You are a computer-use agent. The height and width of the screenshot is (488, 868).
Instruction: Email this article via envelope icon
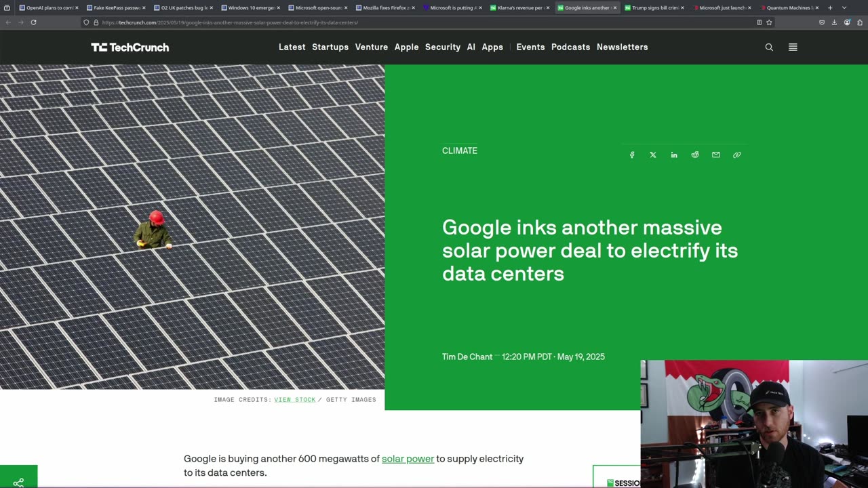pos(716,155)
